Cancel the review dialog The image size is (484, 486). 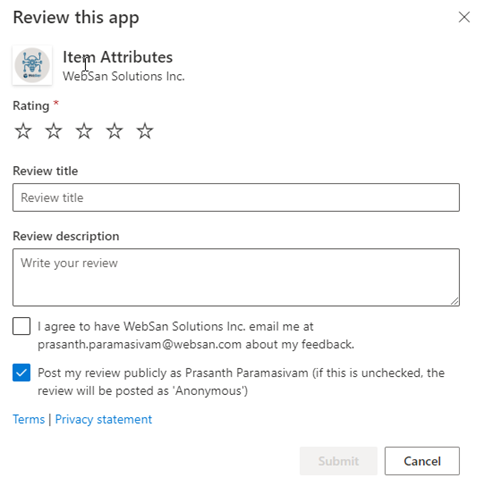pyautogui.click(x=422, y=461)
